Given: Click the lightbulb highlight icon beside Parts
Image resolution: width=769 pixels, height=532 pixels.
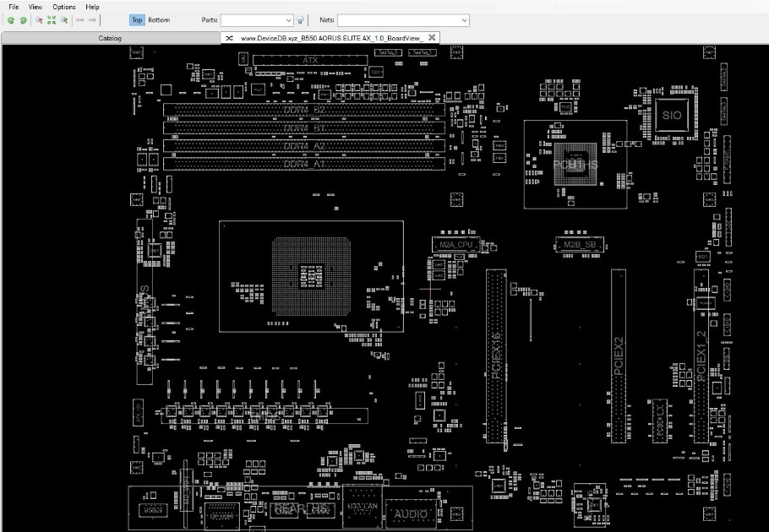Looking at the screenshot, I should point(300,20).
